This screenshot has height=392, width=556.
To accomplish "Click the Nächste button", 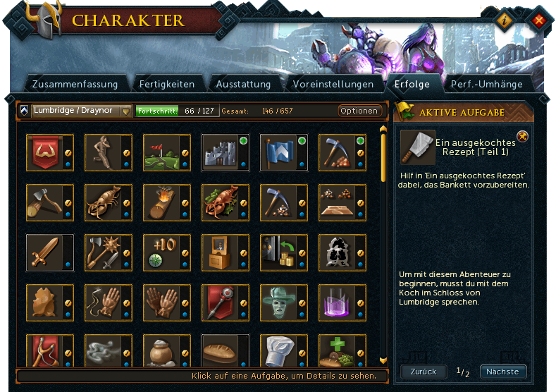I will [503, 372].
